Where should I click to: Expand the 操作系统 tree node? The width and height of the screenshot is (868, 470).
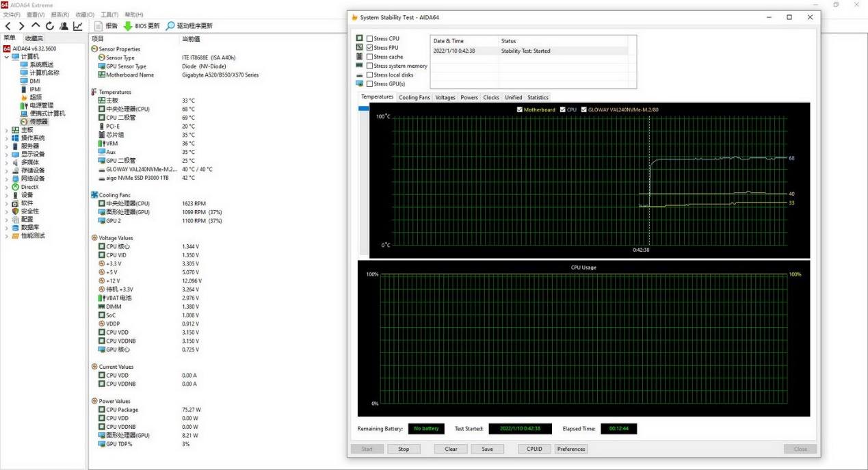click(7, 138)
